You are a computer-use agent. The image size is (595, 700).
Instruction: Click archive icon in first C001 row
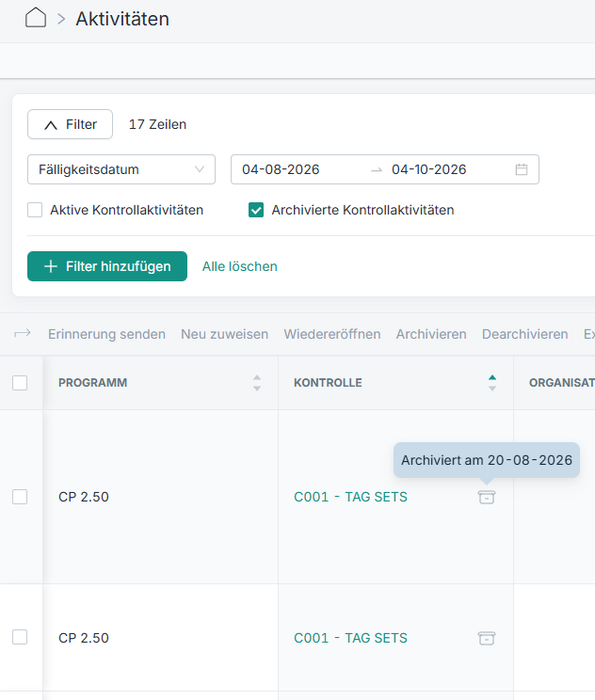tap(487, 497)
